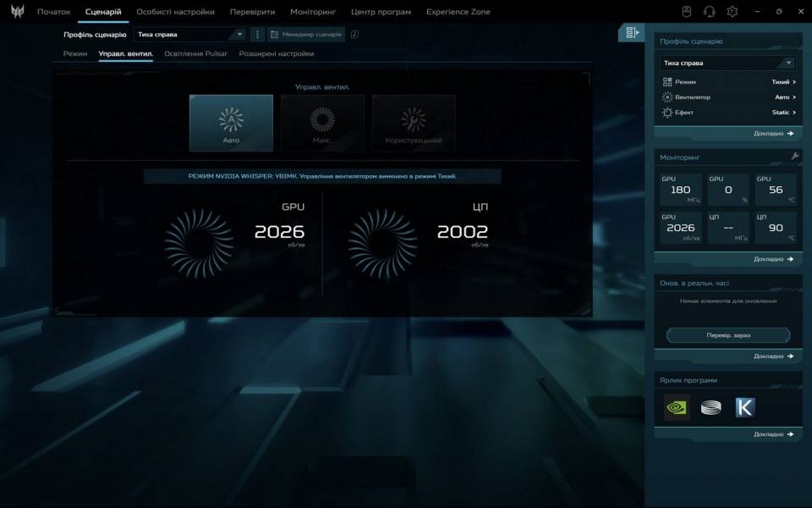Open the headset support icon
Image resolution: width=812 pixels, height=508 pixels.
point(710,12)
